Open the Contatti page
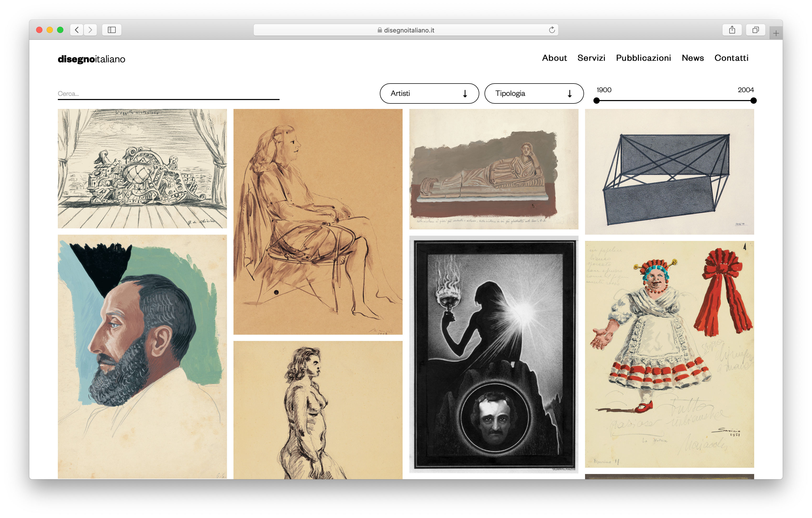Screen dimensions: 812x518 731,58
